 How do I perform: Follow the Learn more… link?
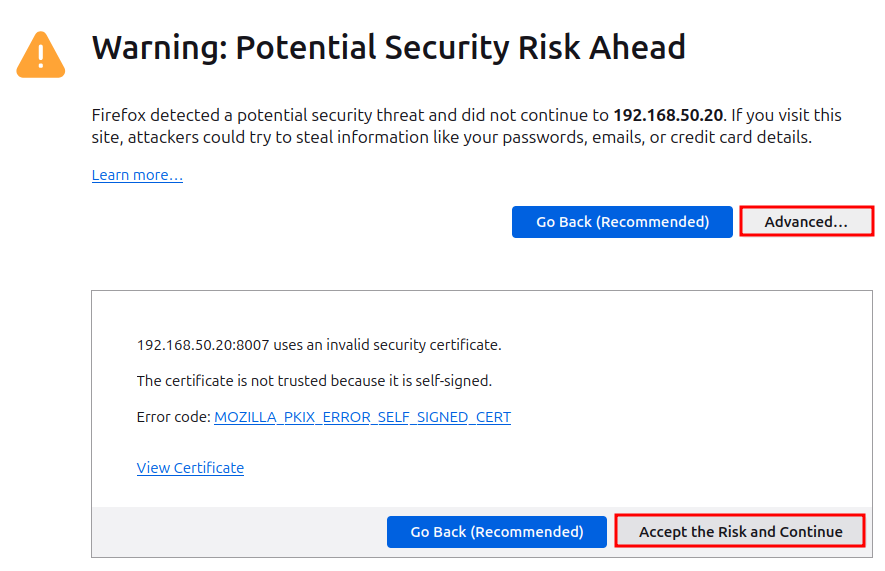(x=137, y=175)
